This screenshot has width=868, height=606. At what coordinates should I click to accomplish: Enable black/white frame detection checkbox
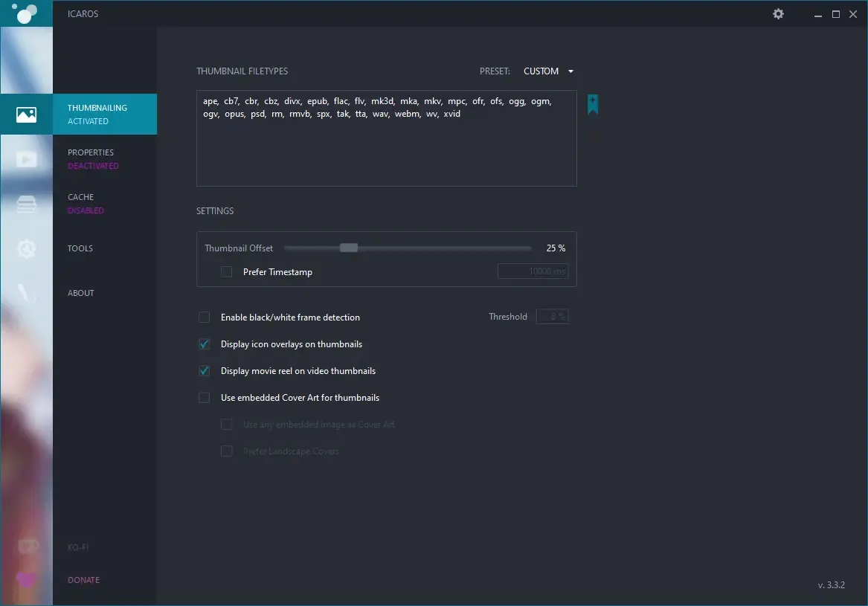(205, 317)
